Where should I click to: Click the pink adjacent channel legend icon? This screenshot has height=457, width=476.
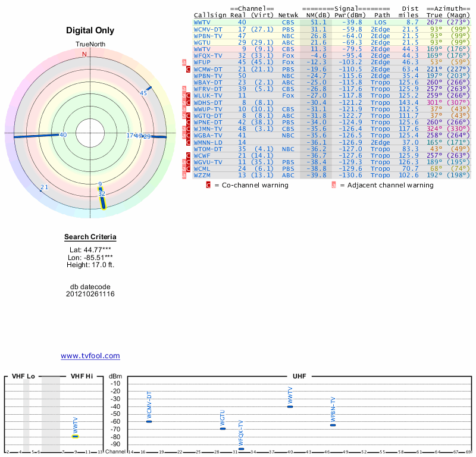[334, 185]
